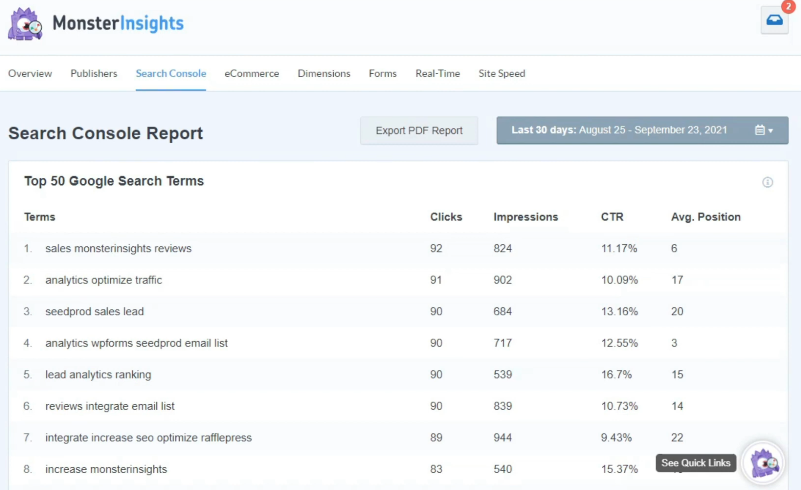Open the Publishers tab

click(94, 74)
